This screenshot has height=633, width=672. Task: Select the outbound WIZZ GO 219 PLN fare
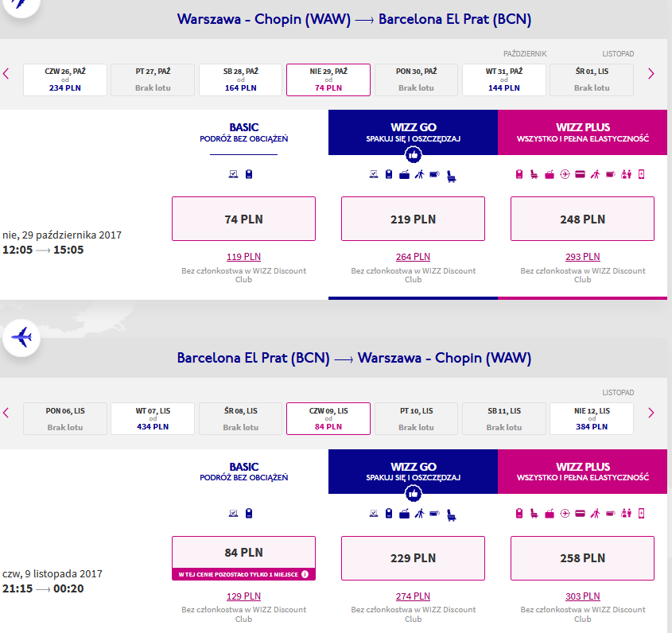point(413,219)
